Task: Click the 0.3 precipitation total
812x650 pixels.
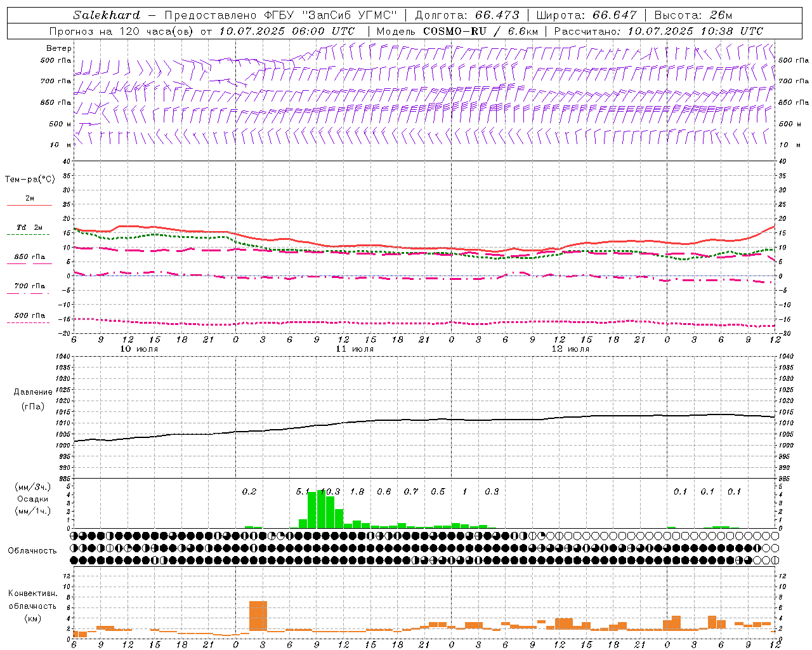Action: click(x=492, y=491)
